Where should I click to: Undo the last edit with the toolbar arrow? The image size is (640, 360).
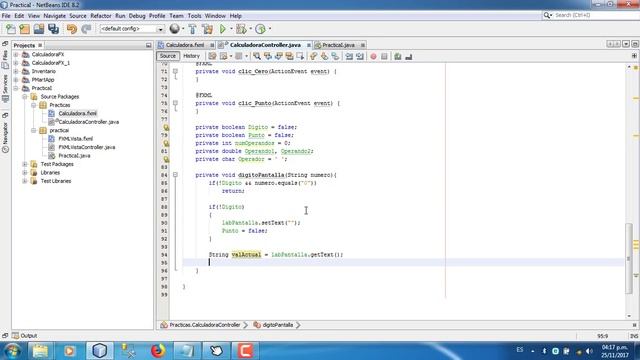tap(72, 29)
